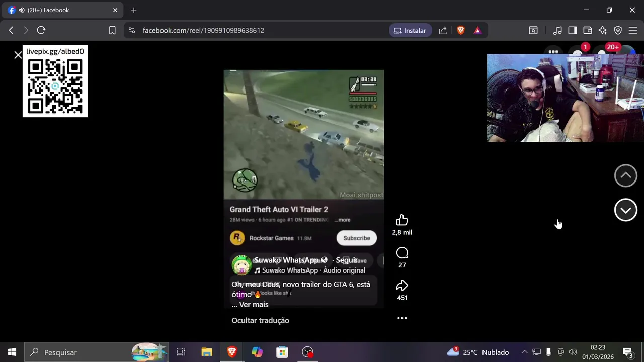Open the volume speaker tray icon
The image size is (644, 362).
click(573, 352)
